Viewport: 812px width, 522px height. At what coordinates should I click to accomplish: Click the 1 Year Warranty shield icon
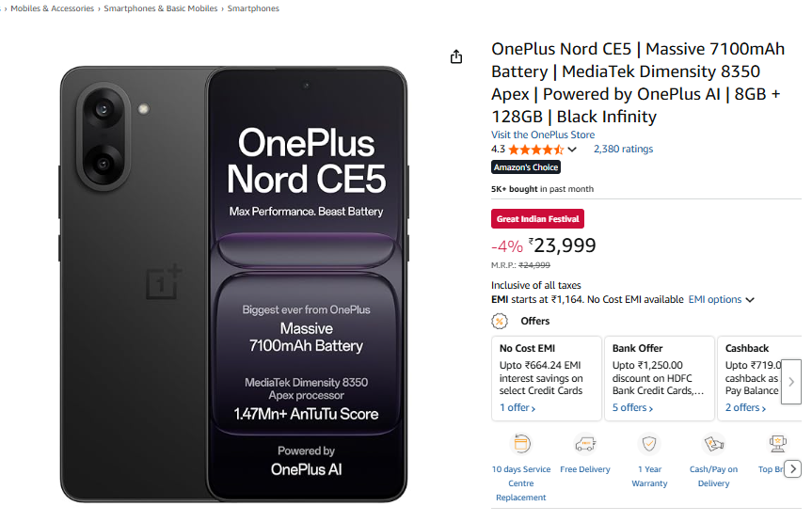(649, 444)
